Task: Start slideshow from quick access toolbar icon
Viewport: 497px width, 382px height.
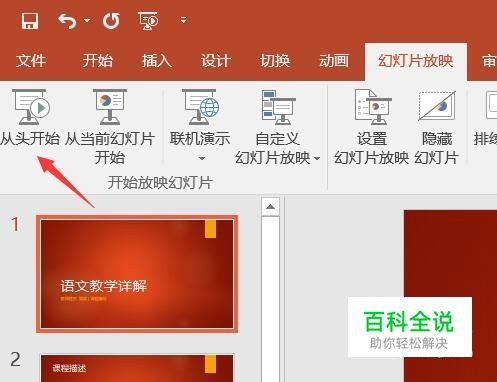Action: (x=148, y=21)
